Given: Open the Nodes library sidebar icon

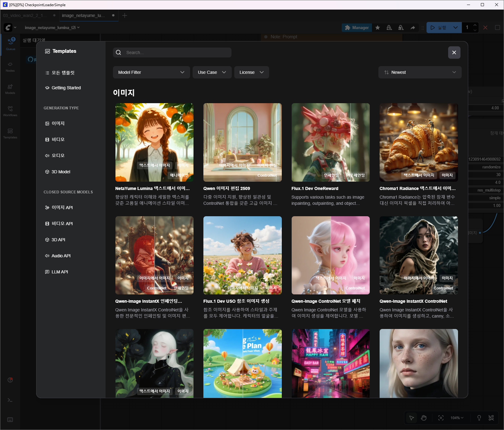Looking at the screenshot, I should [10, 66].
